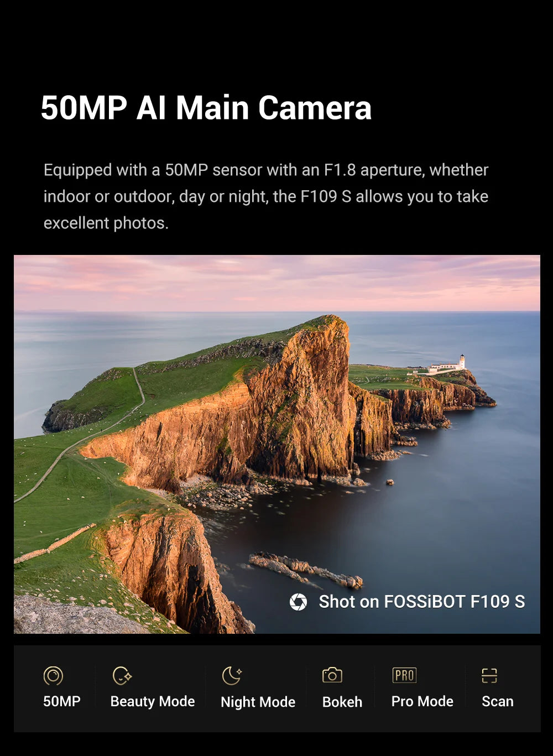Image resolution: width=553 pixels, height=756 pixels.
Task: Select the Scan text label
Action: [498, 701]
